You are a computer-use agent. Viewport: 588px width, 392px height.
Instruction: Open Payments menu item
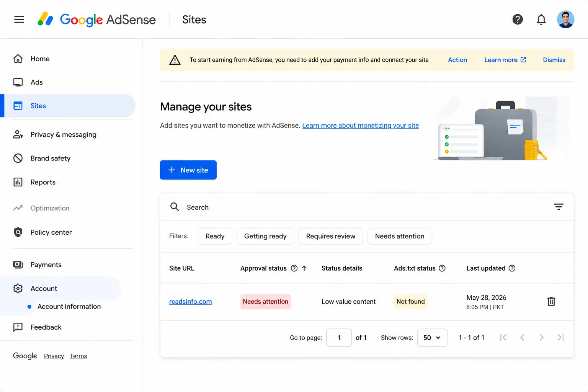click(x=46, y=265)
